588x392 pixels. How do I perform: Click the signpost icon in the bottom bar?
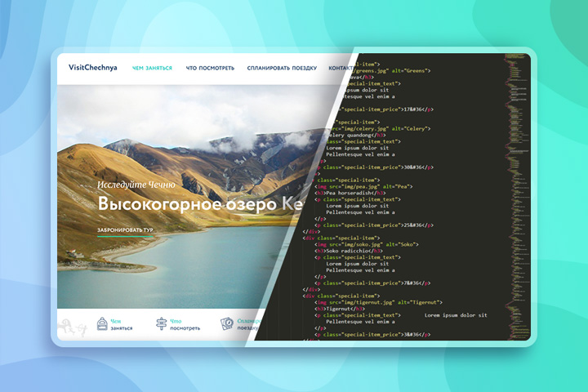click(x=161, y=323)
